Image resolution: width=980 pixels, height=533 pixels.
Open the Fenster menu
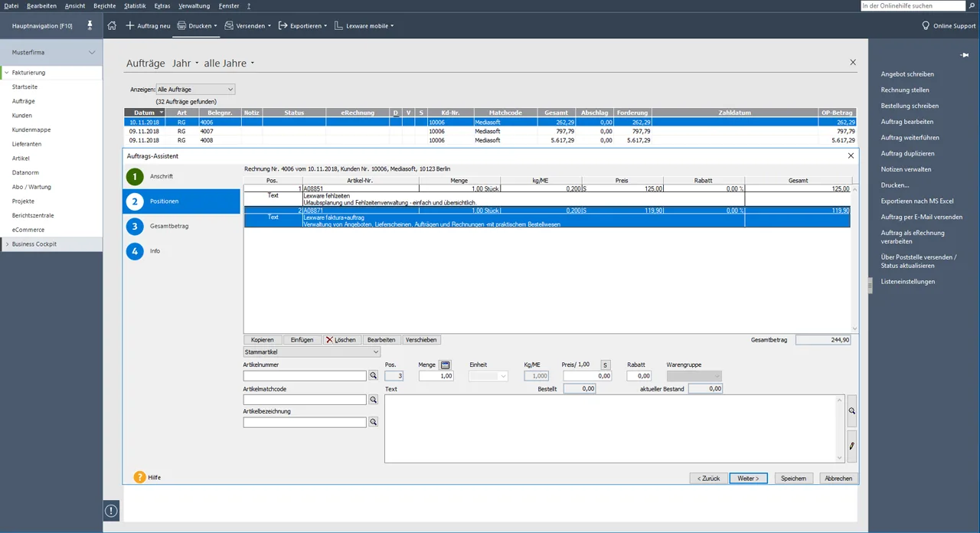tap(229, 5)
